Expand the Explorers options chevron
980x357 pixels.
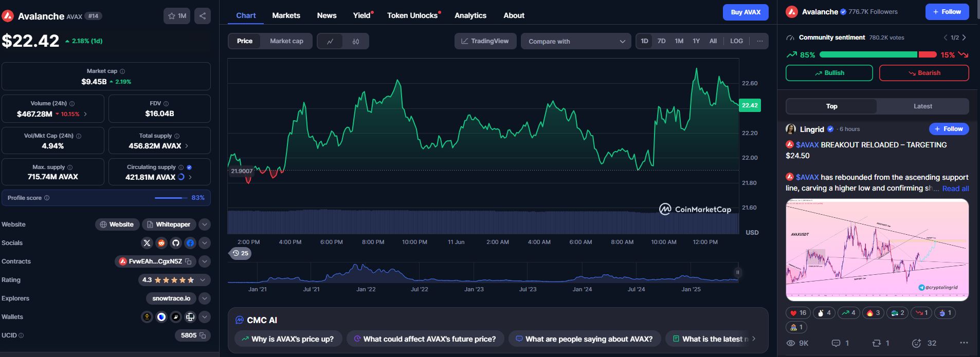(x=205, y=298)
